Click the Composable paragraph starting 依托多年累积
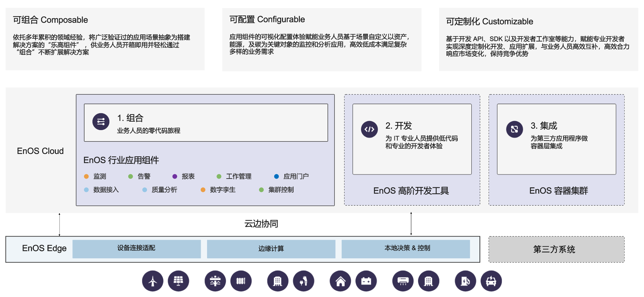The height and width of the screenshot is (297, 644). (x=102, y=45)
